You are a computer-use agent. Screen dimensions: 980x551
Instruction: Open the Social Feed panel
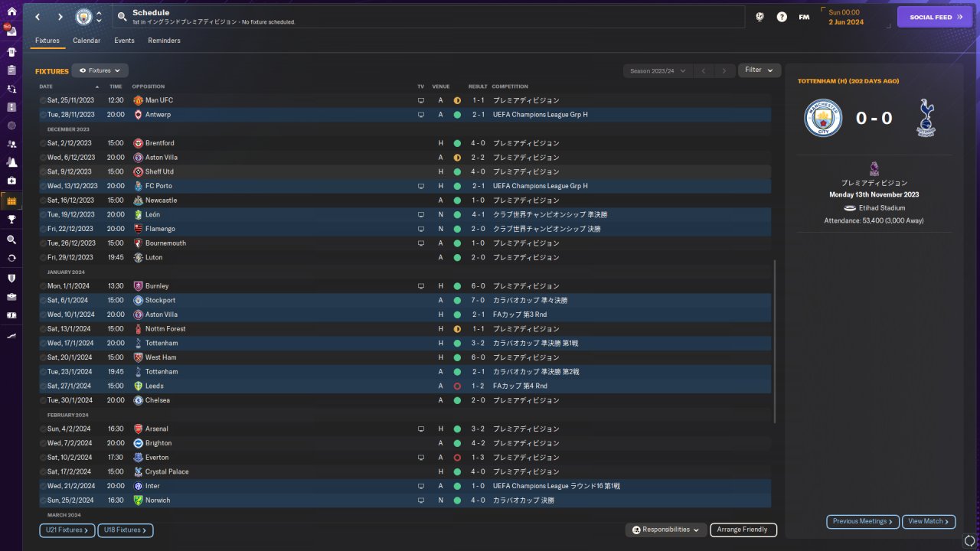[x=935, y=17]
